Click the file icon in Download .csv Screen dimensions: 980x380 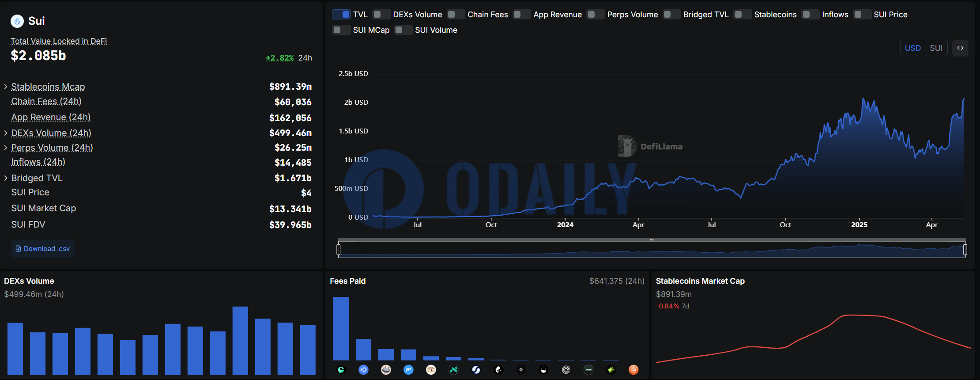pyautogui.click(x=18, y=249)
